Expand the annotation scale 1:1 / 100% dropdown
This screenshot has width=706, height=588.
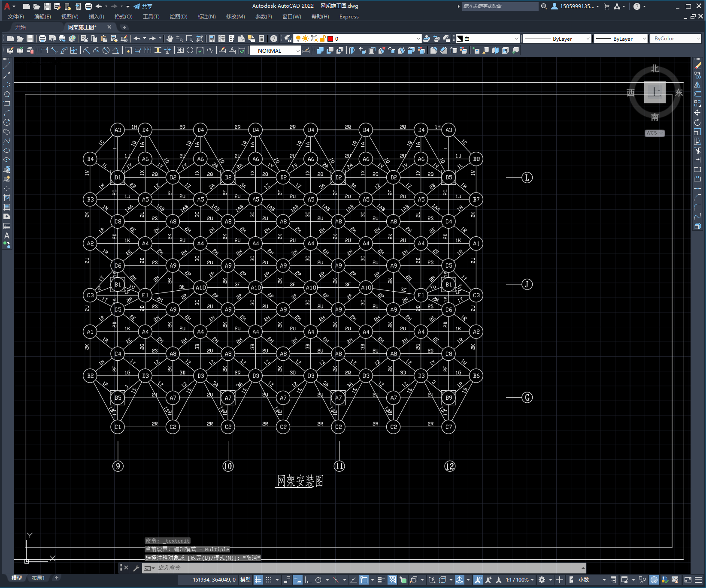click(520, 580)
